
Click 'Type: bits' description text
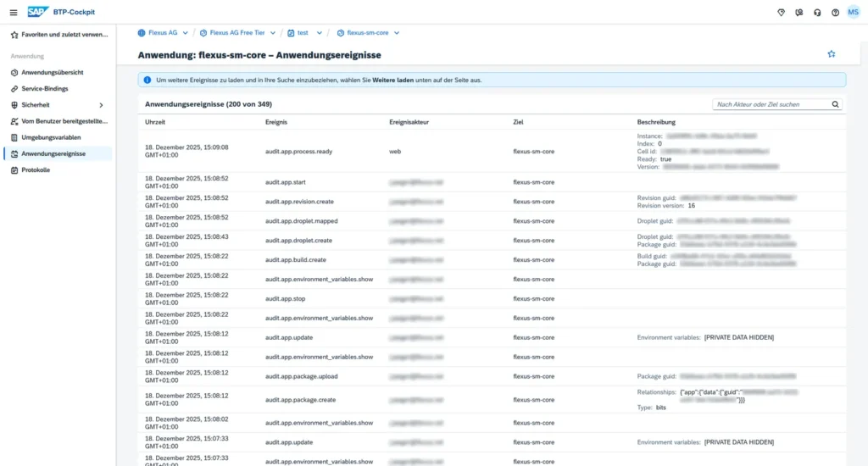652,408
